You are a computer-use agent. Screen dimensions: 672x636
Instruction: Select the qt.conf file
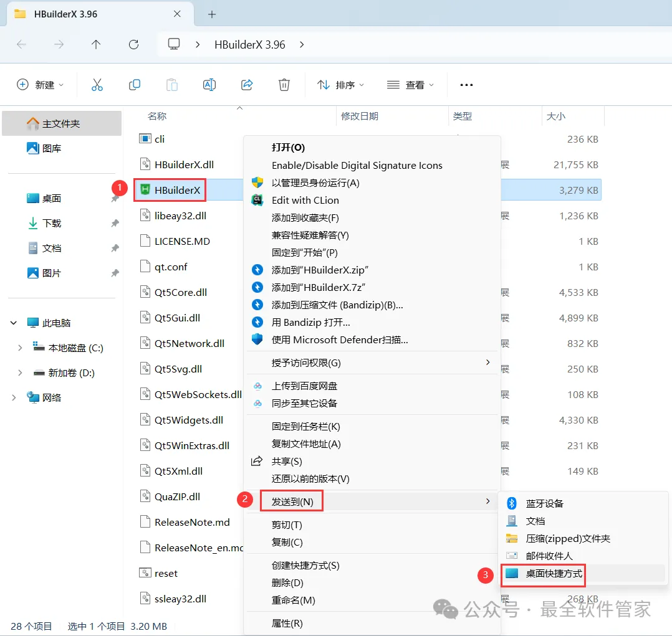[x=164, y=267]
